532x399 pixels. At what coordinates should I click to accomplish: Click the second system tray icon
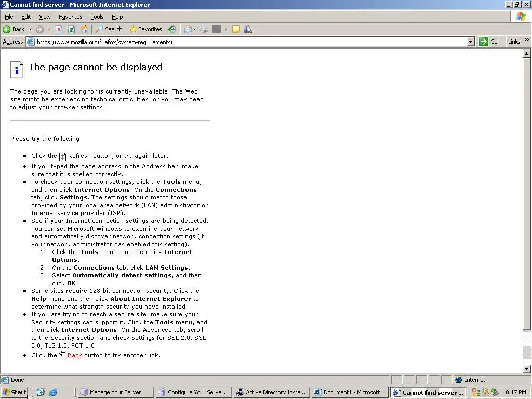(x=486, y=393)
